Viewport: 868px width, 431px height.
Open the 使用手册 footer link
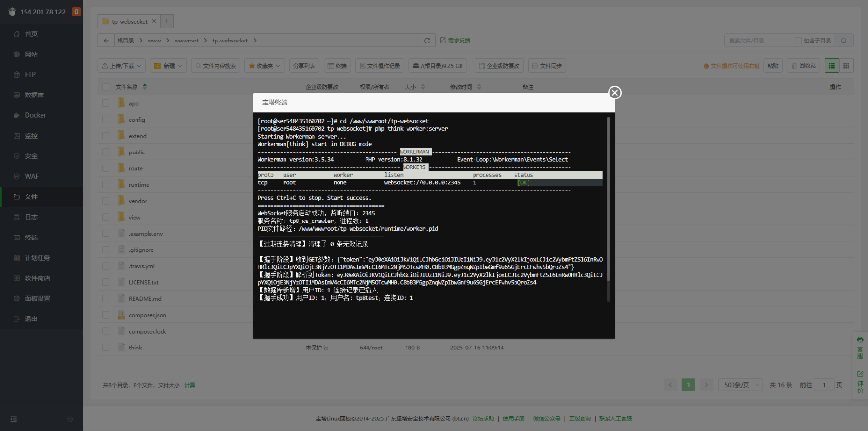pyautogui.click(x=514, y=418)
